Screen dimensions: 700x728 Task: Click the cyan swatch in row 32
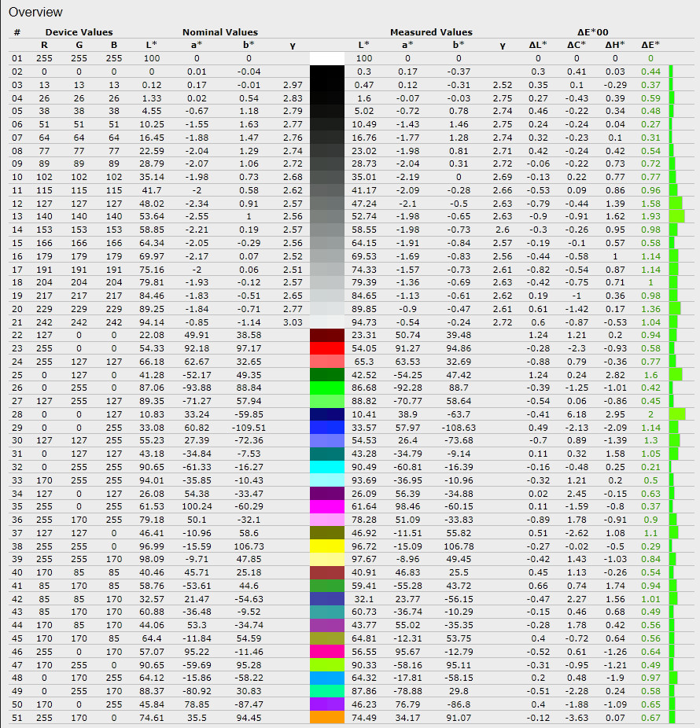tap(328, 467)
